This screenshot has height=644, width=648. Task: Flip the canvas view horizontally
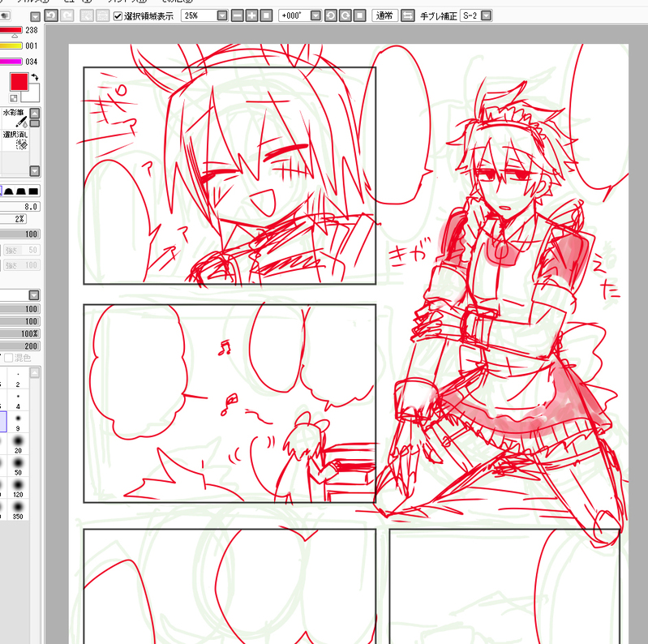[x=407, y=15]
